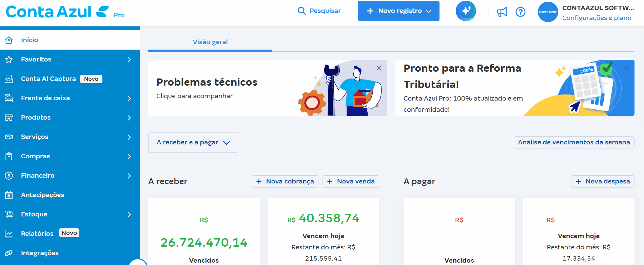The width and height of the screenshot is (644, 265).
Task: Click the 215.555,41 remaining amount
Action: tap(324, 259)
